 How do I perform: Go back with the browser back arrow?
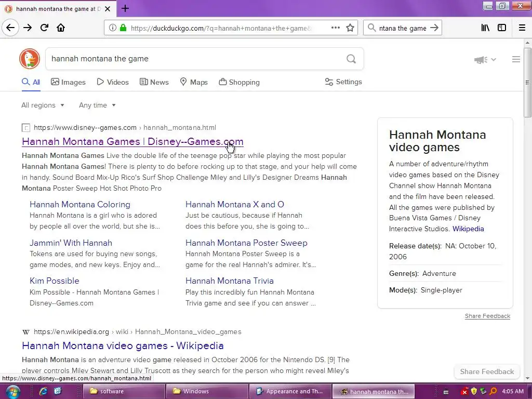(x=10, y=28)
